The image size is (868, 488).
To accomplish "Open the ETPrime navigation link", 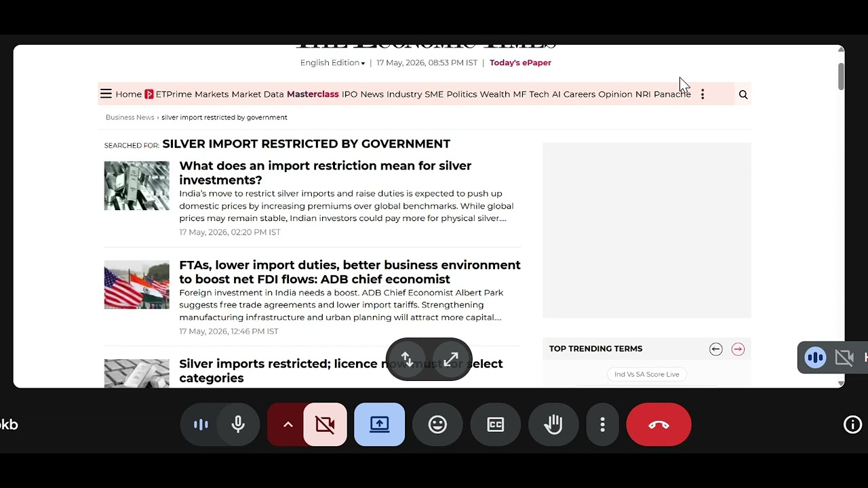I will pyautogui.click(x=174, y=94).
